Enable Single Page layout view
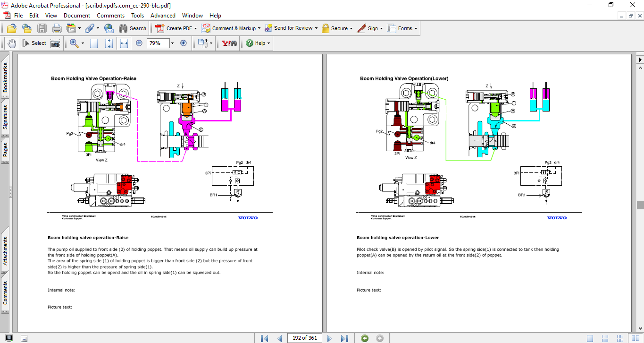 pyautogui.click(x=590, y=338)
